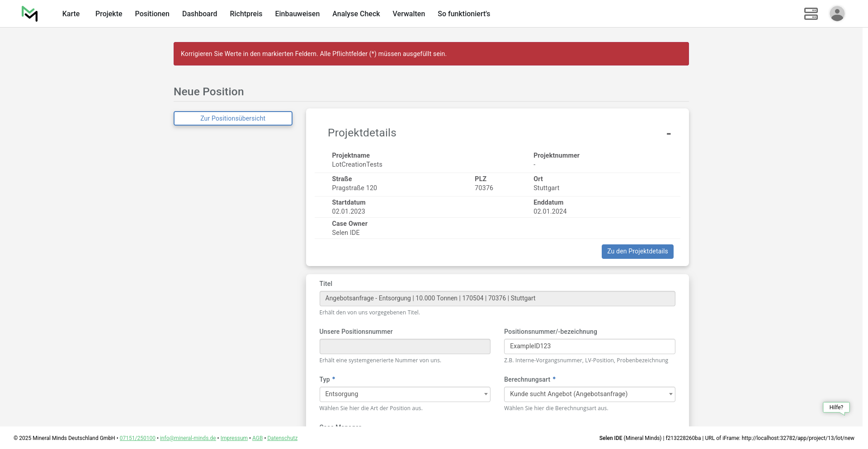This screenshot has width=868, height=449.
Task: Open the server stack icon in header
Action: point(811,14)
